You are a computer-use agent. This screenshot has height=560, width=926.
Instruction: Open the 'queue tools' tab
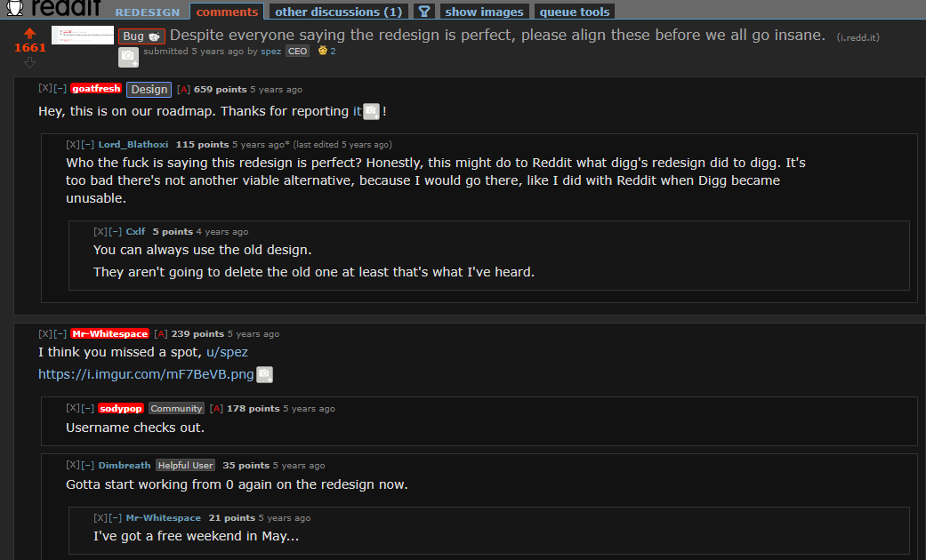pos(575,12)
